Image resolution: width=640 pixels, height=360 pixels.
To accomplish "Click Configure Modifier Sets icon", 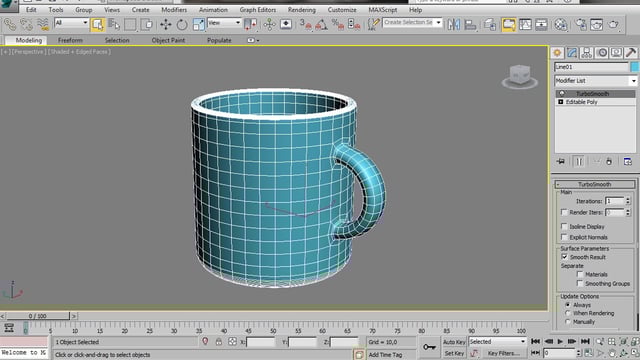I will coord(628,162).
